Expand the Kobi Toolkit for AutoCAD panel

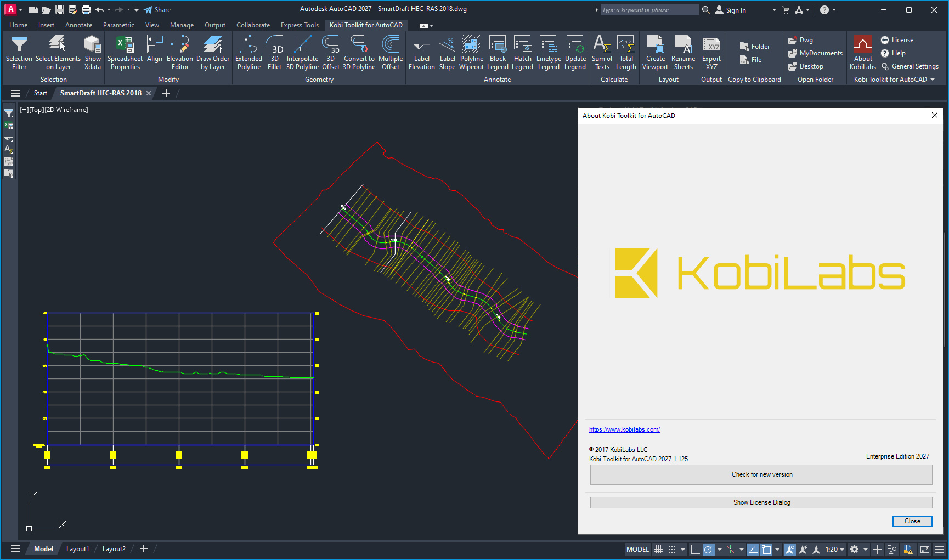(894, 80)
